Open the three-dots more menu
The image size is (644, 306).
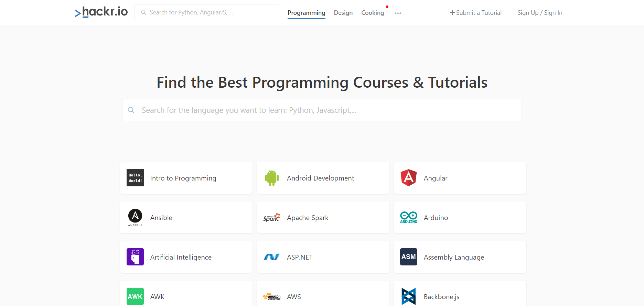pyautogui.click(x=398, y=13)
